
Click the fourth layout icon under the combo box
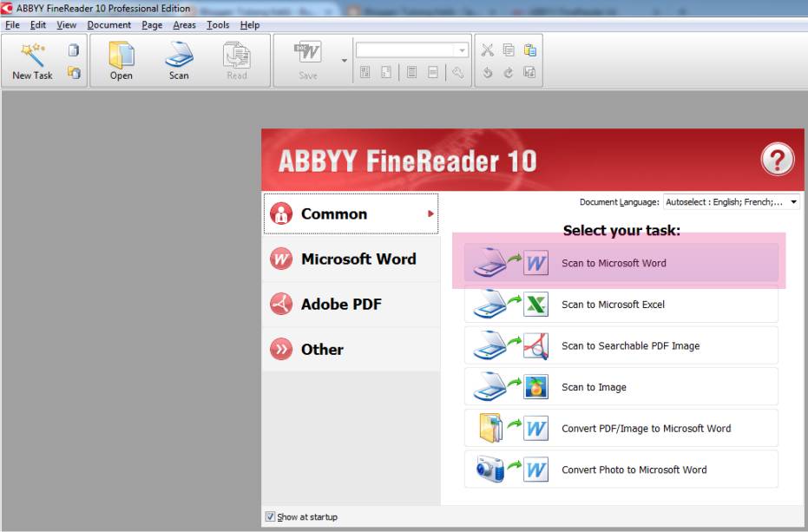(432, 72)
